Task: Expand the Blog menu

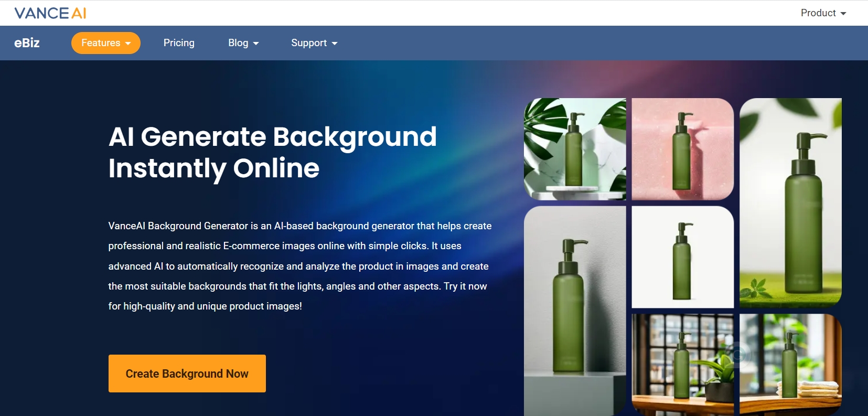Action: (x=243, y=43)
